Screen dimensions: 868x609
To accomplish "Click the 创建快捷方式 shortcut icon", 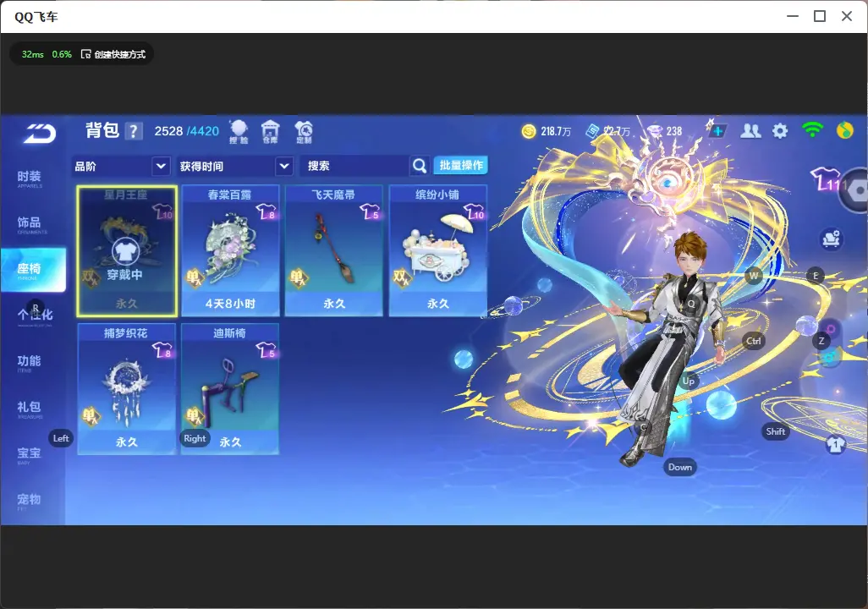I will (x=85, y=53).
